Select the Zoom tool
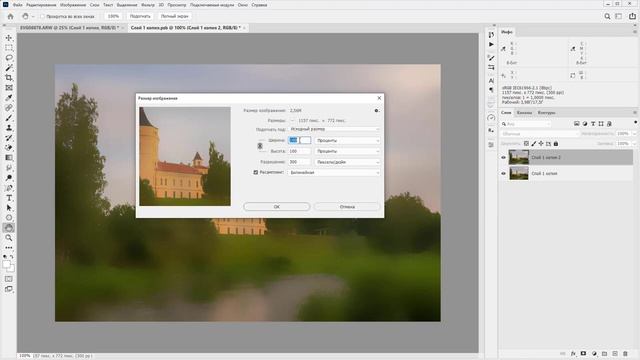This screenshot has width=640, height=360. pyautogui.click(x=9, y=238)
